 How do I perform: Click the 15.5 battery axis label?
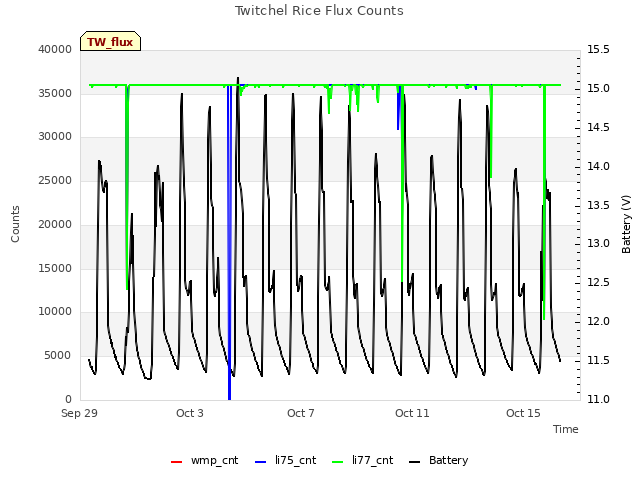[598, 49]
